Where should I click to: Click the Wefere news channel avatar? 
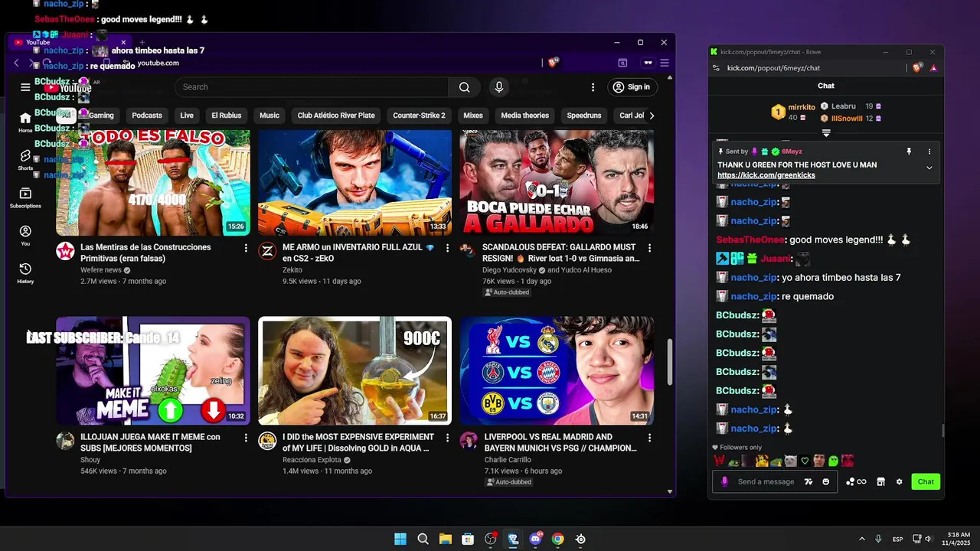point(65,251)
